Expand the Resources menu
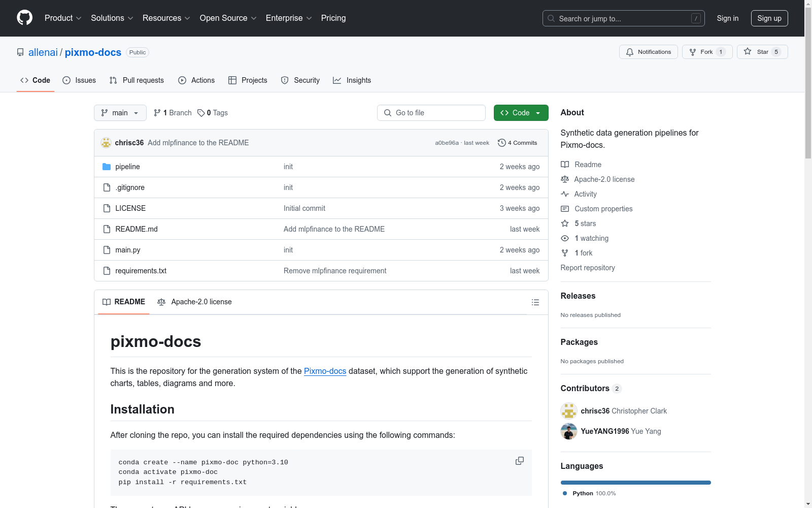This screenshot has height=508, width=812. click(166, 18)
